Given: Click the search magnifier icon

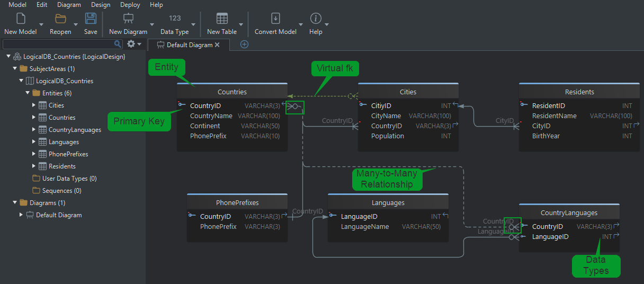Looking at the screenshot, I should coord(118,44).
